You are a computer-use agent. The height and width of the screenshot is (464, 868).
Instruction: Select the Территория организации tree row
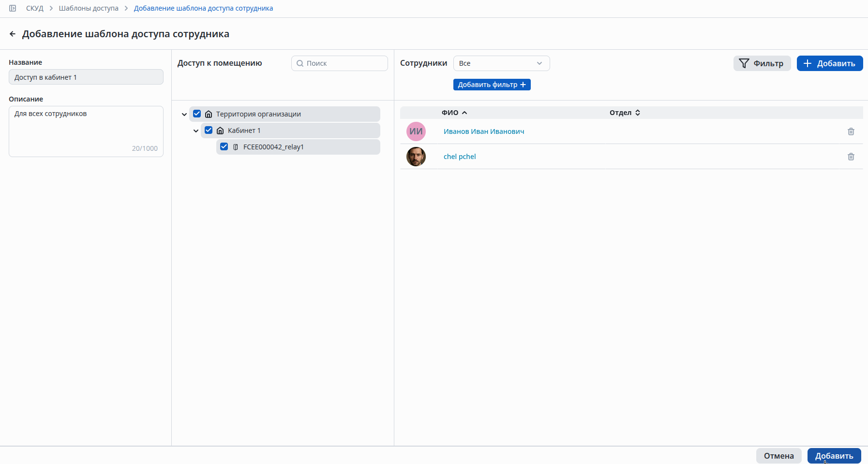coord(284,114)
